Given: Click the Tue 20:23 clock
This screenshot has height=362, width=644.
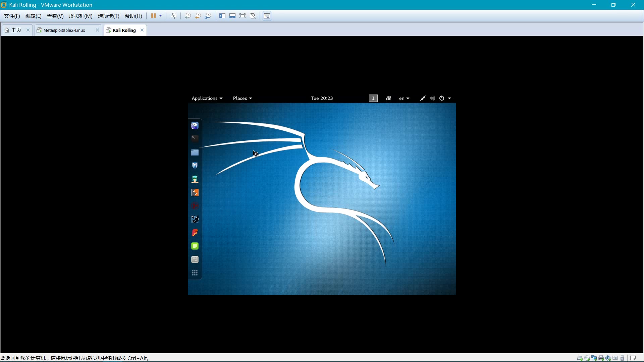Looking at the screenshot, I should click(x=322, y=98).
